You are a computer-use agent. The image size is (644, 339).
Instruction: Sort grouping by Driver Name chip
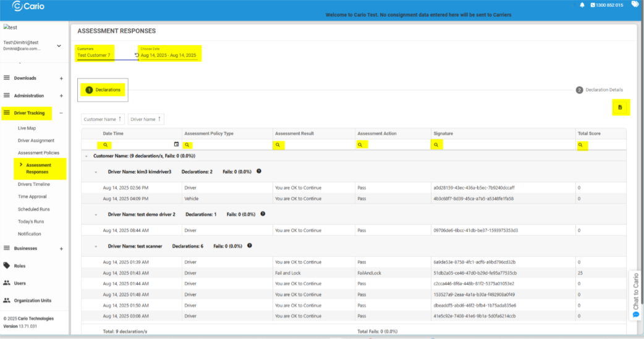point(146,119)
